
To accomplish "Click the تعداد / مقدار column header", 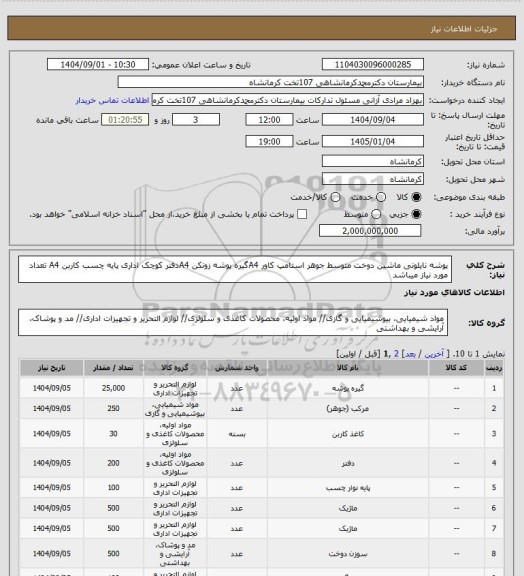I will [113, 368].
